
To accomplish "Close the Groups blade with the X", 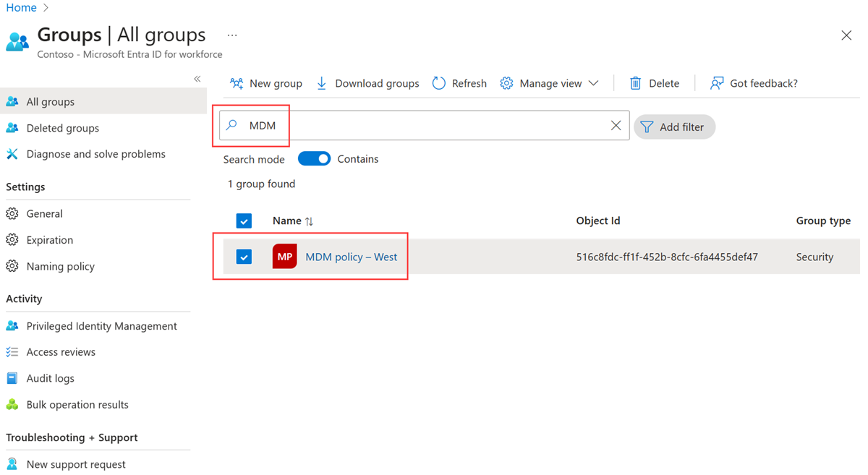I will [x=846, y=35].
